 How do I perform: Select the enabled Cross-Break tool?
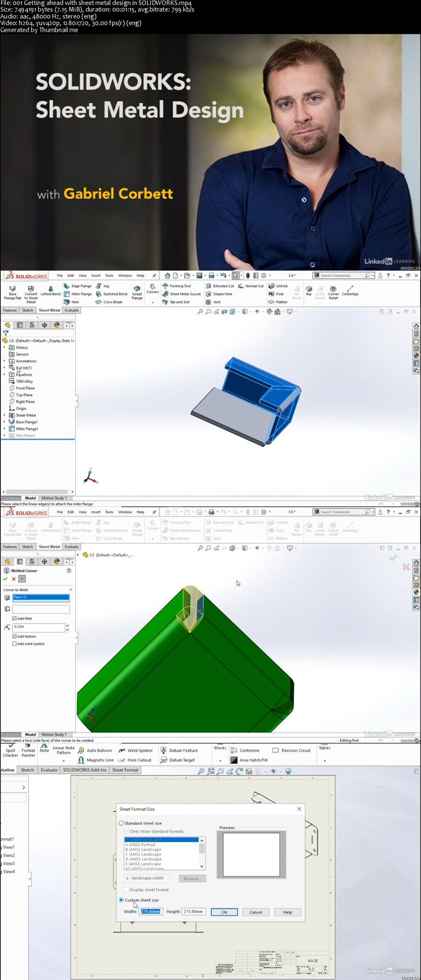click(109, 302)
